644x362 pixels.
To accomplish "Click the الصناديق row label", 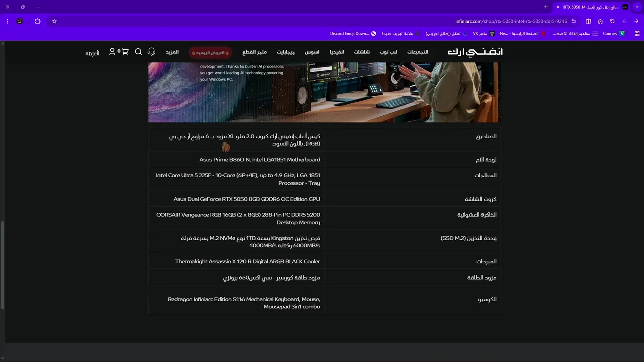I will coord(486,136).
